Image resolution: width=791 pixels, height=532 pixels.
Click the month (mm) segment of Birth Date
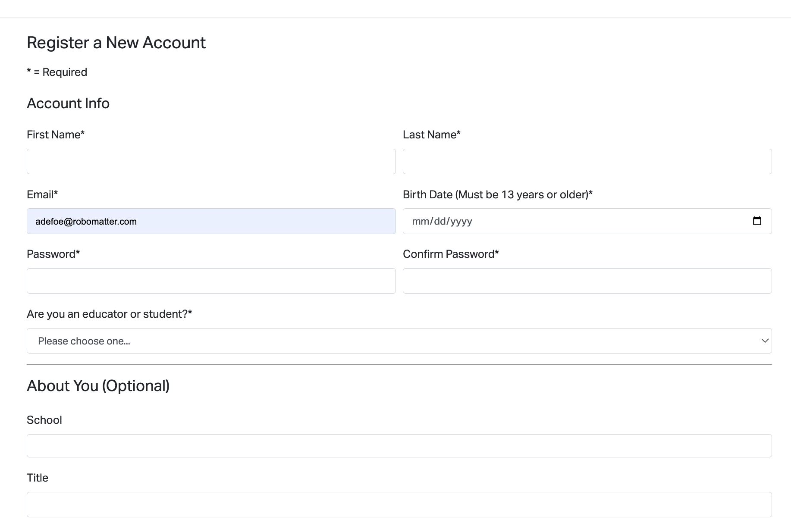pyautogui.click(x=420, y=222)
